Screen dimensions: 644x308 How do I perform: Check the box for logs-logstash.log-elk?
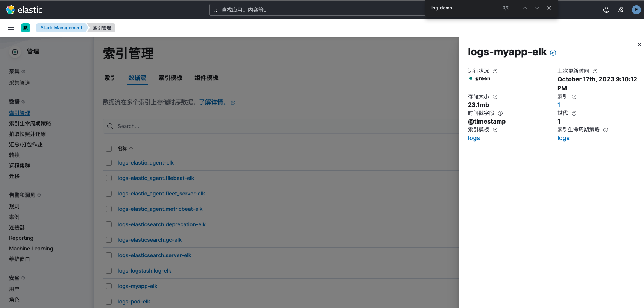tap(109, 271)
